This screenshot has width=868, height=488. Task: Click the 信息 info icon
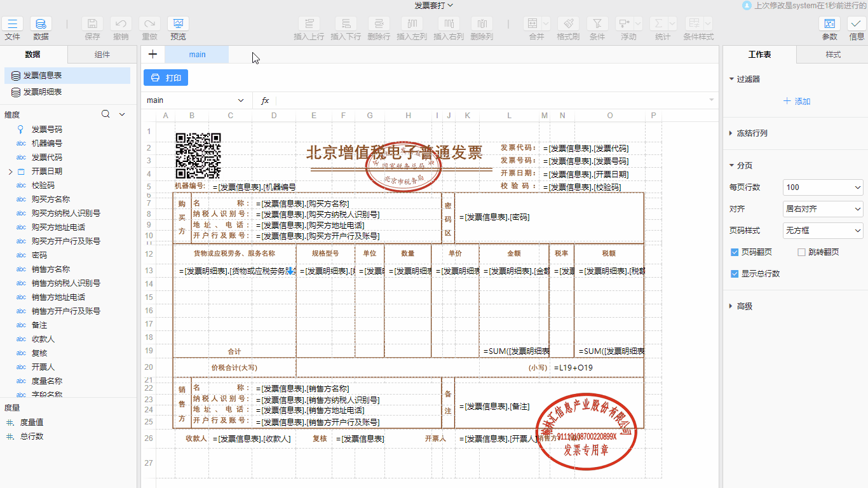pos(856,24)
